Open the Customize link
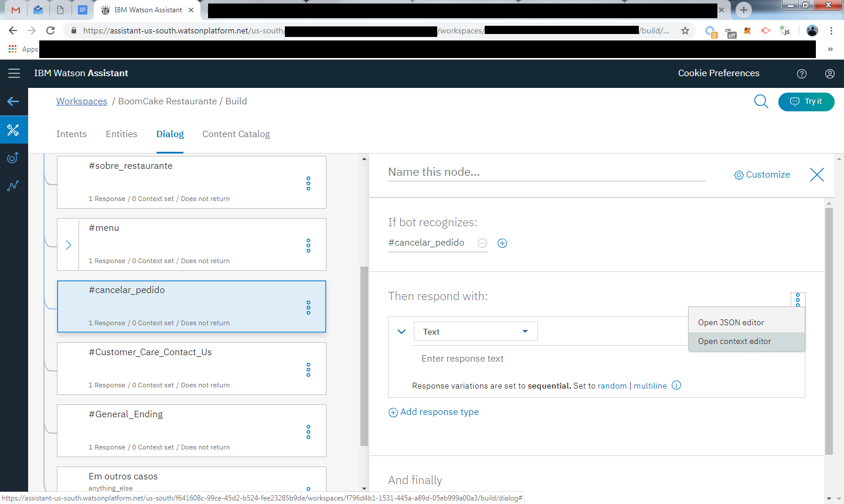844x504 pixels. (x=762, y=175)
